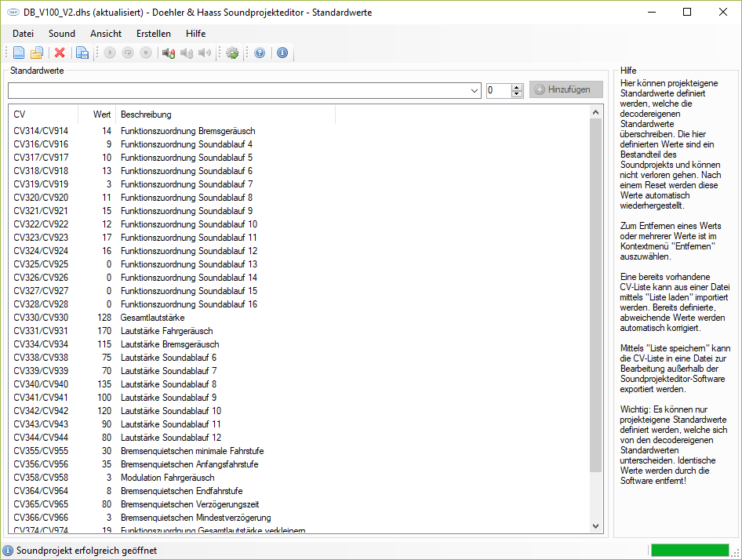Viewport: 742px width, 560px height.
Task: Open the Hilfe menu
Action: pos(195,34)
